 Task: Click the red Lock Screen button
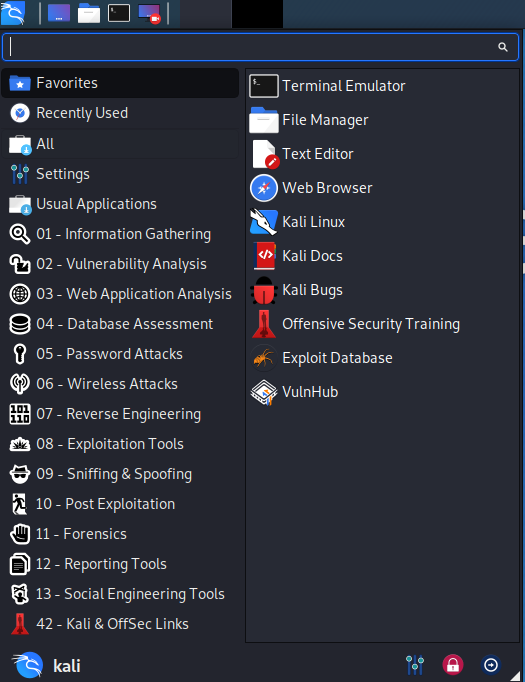453,665
